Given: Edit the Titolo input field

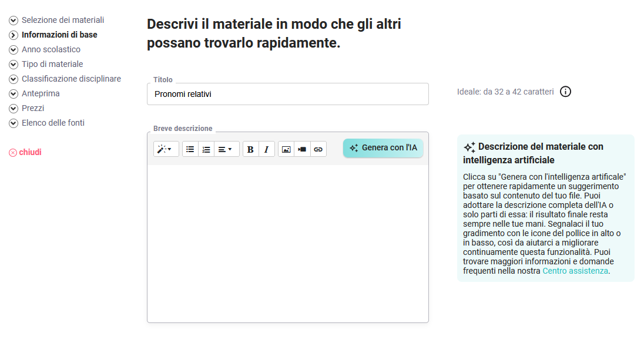Looking at the screenshot, I should 287,94.
